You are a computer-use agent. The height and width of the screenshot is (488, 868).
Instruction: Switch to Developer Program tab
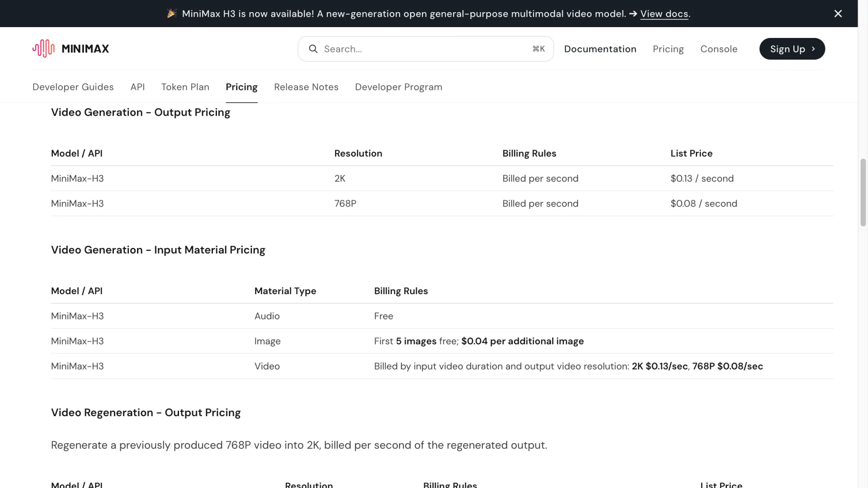coord(398,87)
